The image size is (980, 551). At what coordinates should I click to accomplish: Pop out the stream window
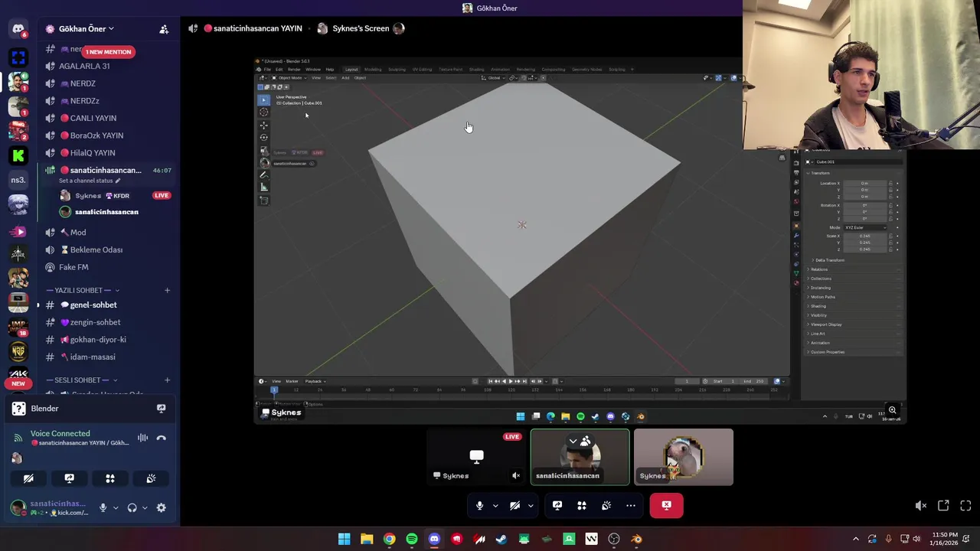point(943,505)
